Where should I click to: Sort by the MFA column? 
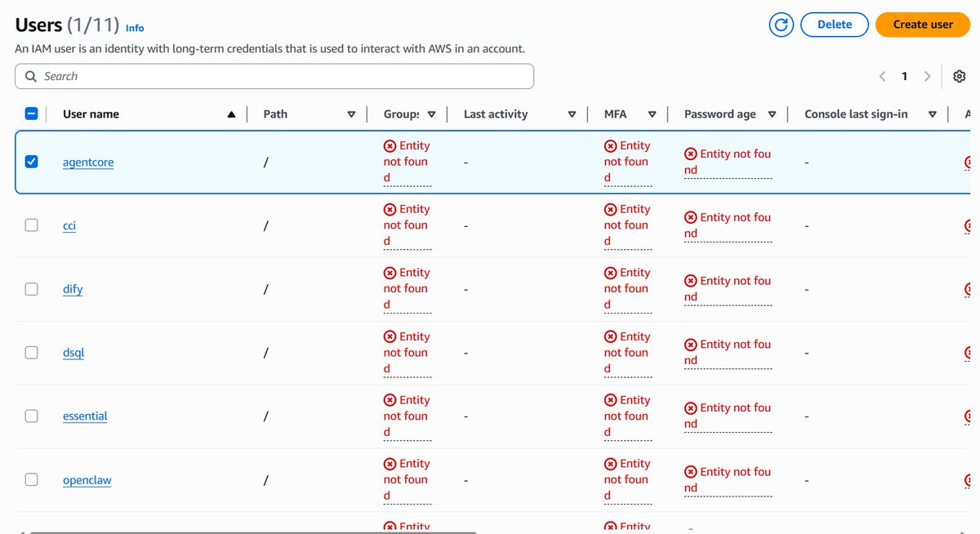click(x=652, y=114)
